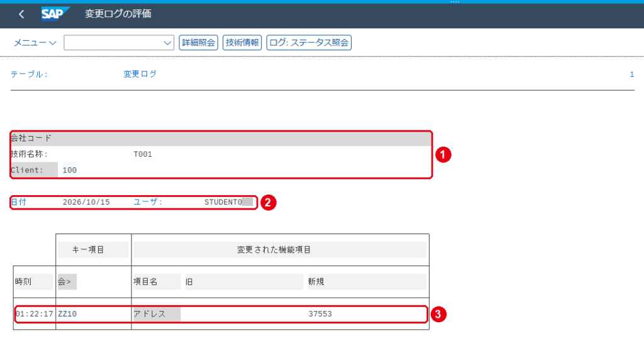This screenshot has height=343, width=644.
Task: Click the 変更ログの評価 title
Action: pos(118,14)
